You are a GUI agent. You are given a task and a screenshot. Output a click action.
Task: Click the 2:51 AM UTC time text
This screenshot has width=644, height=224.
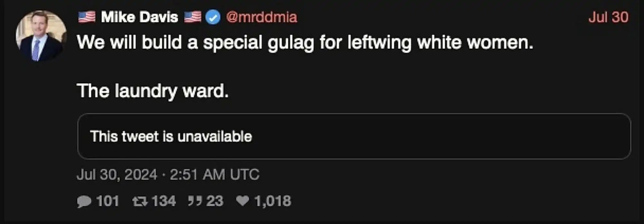[x=214, y=175]
